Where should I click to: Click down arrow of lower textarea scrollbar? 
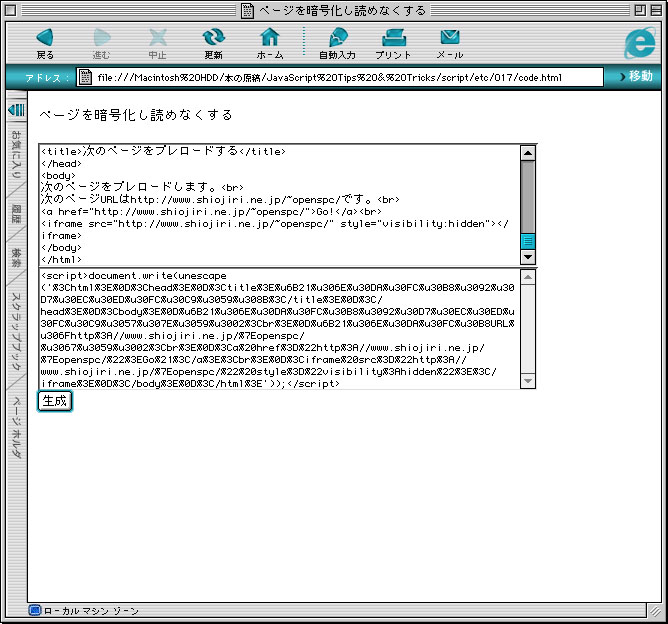click(x=528, y=381)
